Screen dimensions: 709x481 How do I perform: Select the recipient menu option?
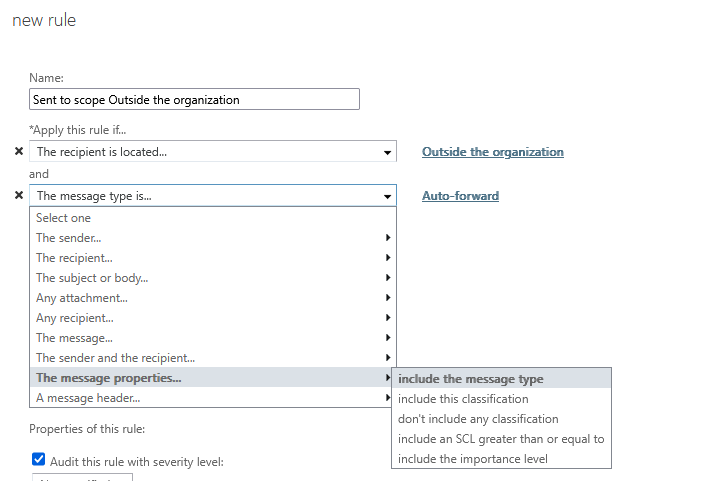pos(212,258)
